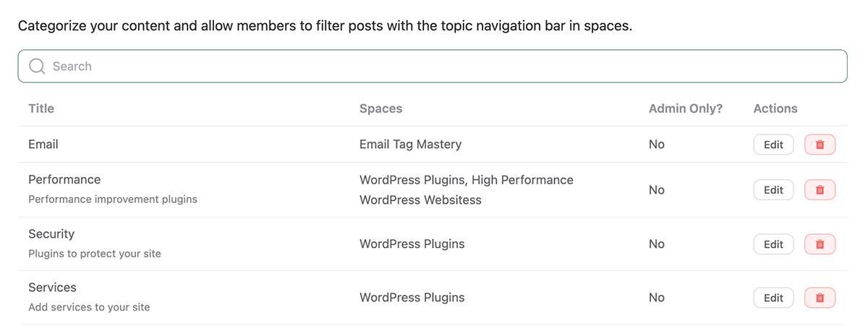868x336 pixels.
Task: Select the Email topic title
Action: [x=43, y=145]
